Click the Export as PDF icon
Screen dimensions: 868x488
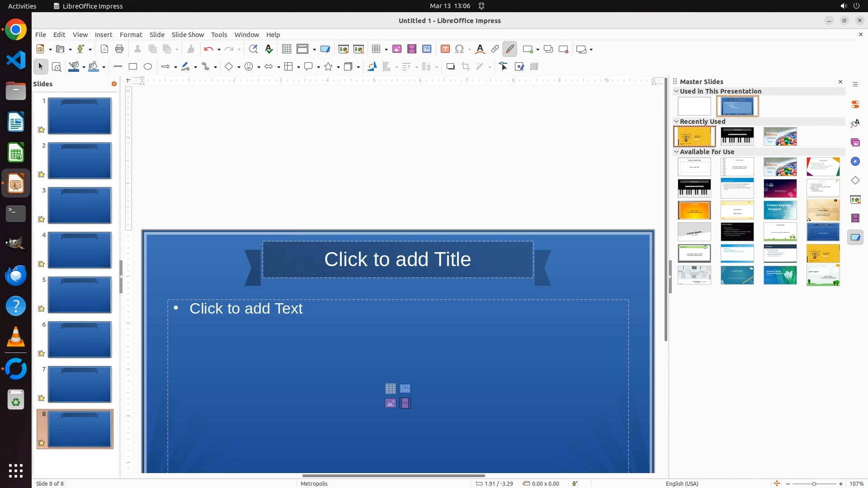[x=104, y=49]
